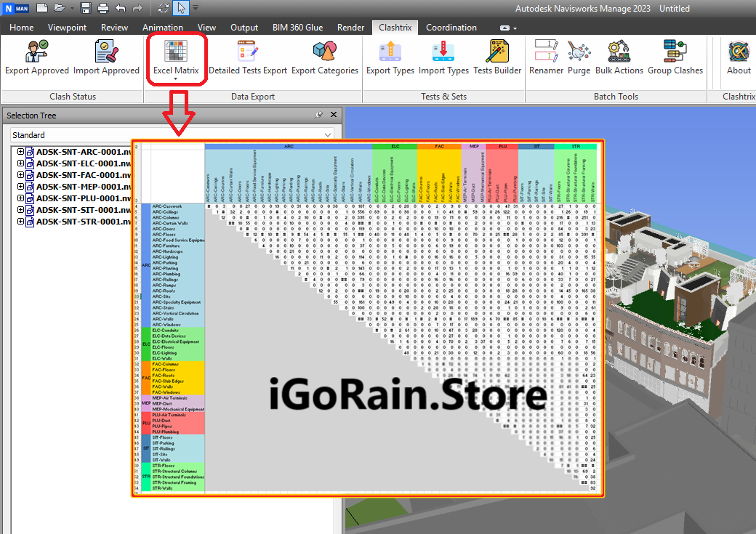Select the Group Clashes tool

tap(675, 57)
